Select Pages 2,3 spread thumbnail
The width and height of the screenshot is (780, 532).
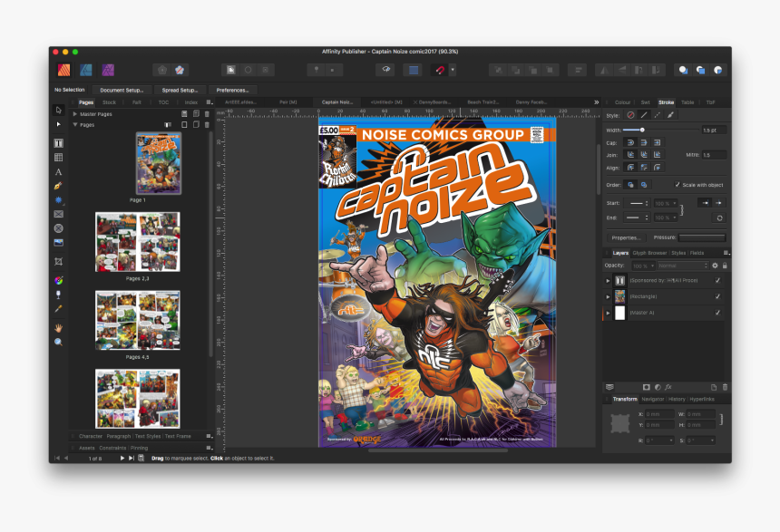coord(137,242)
